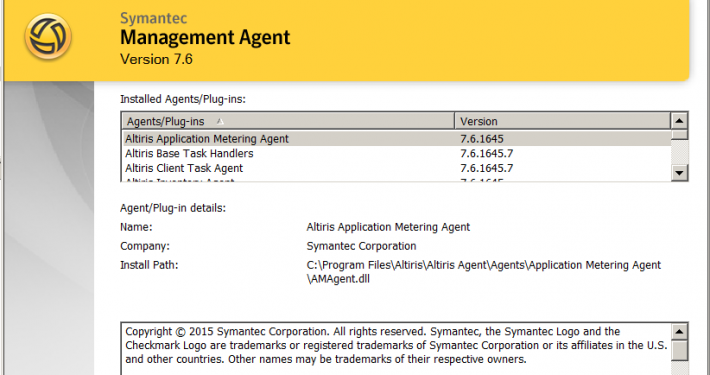The image size is (710, 375).
Task: Select the Altiris Base Task Handlers row
Action: click(397, 154)
